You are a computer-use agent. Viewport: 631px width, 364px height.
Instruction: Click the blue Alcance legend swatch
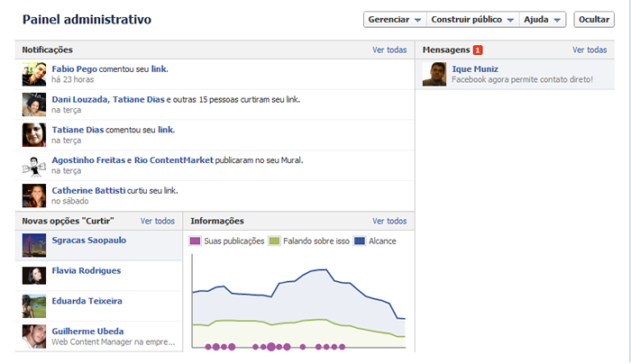(359, 241)
